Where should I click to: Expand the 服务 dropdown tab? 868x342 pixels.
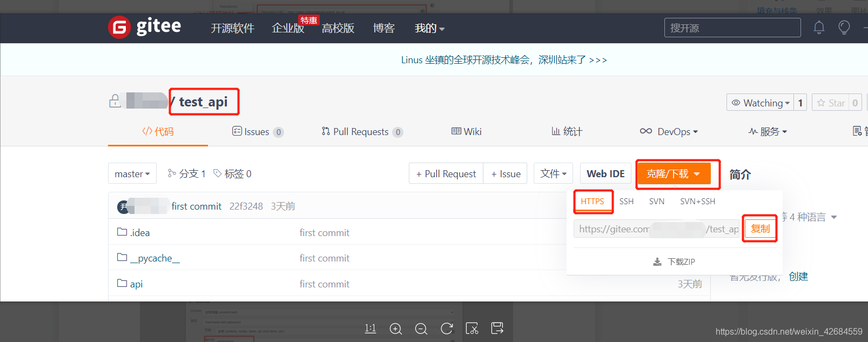[x=768, y=131]
